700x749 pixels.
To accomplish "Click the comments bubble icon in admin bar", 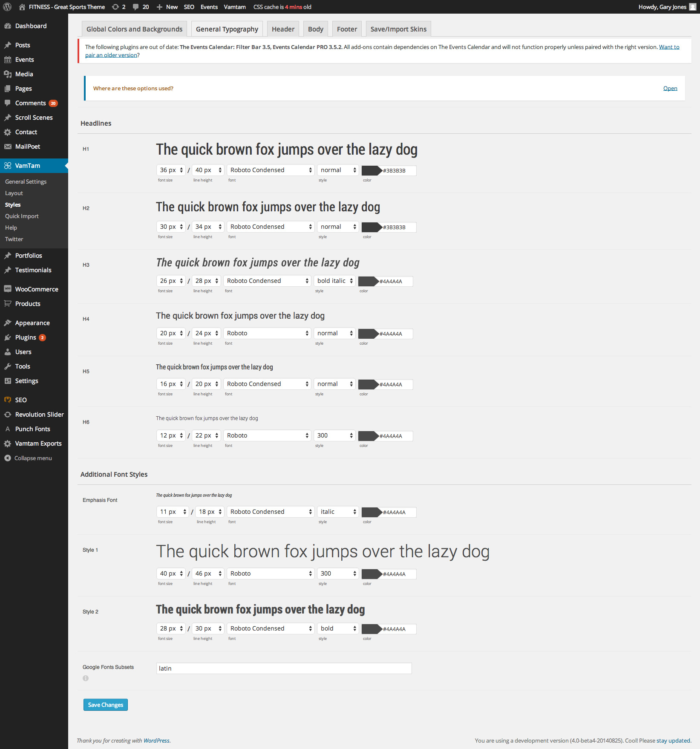I will pos(136,7).
